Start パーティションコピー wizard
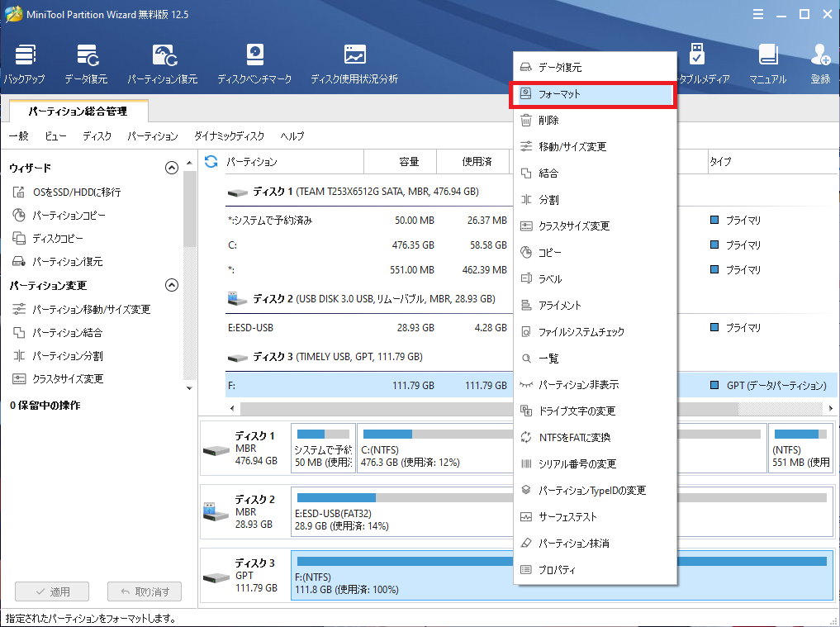This screenshot has width=840, height=627. coord(59,216)
